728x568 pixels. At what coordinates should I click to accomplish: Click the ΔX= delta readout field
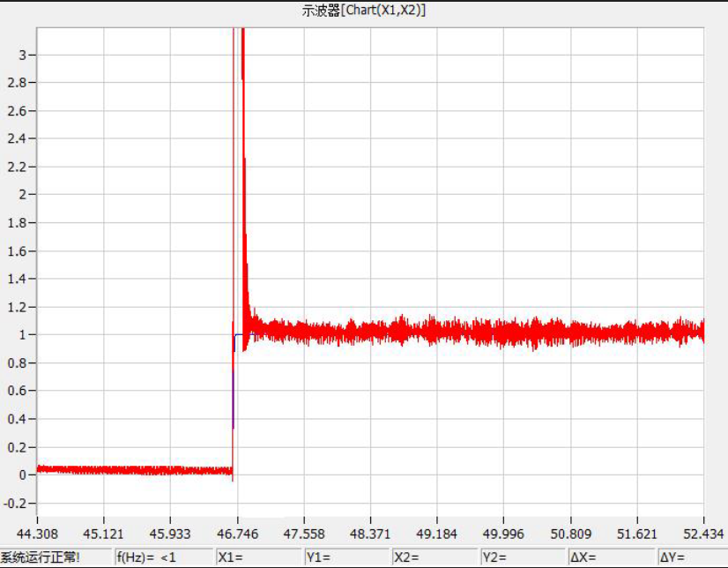(x=611, y=557)
